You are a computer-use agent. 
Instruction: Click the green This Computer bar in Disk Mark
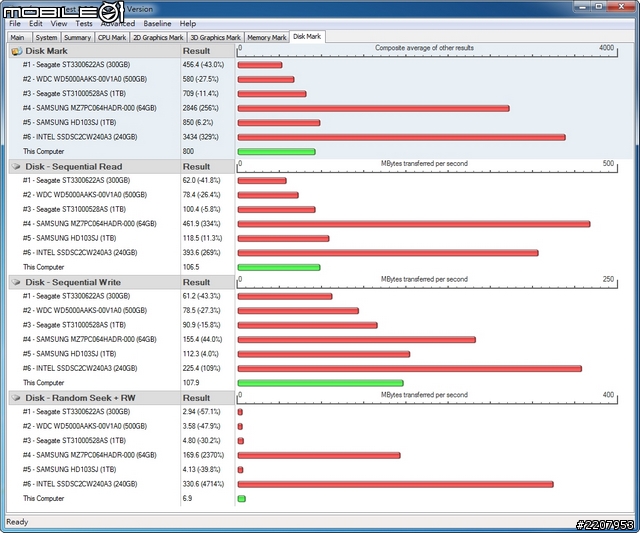tap(276, 152)
